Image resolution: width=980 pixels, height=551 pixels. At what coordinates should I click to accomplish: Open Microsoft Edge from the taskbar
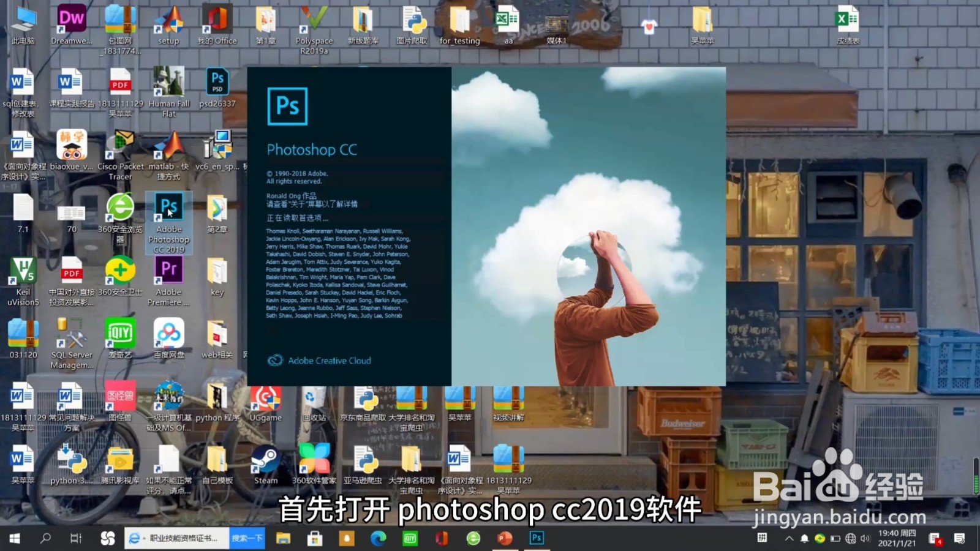click(x=379, y=538)
